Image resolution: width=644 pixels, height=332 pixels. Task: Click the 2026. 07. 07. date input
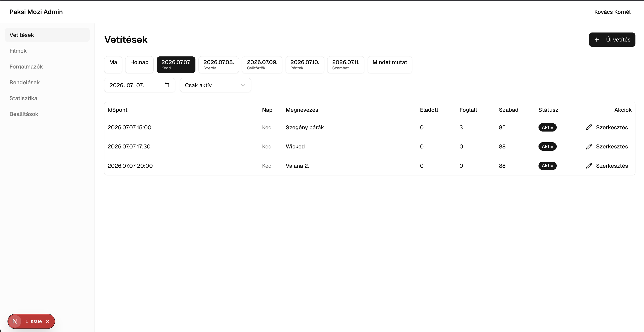pos(140,85)
